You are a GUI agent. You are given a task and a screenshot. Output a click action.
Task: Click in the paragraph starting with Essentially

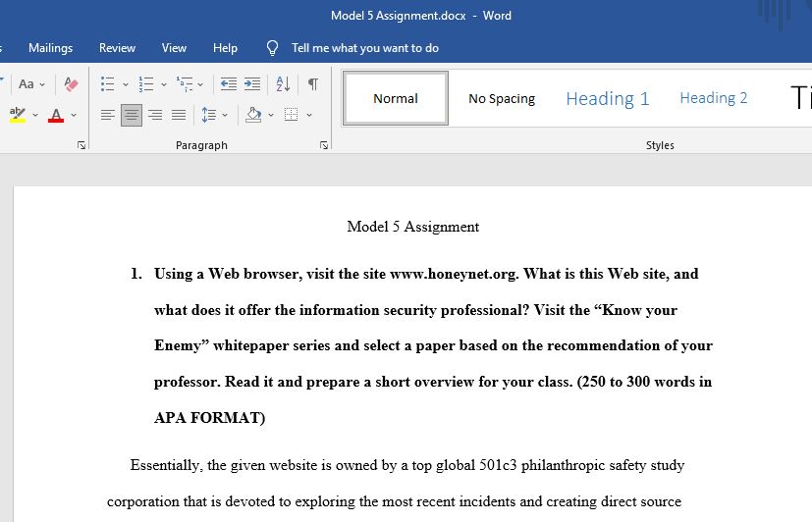(x=396, y=483)
